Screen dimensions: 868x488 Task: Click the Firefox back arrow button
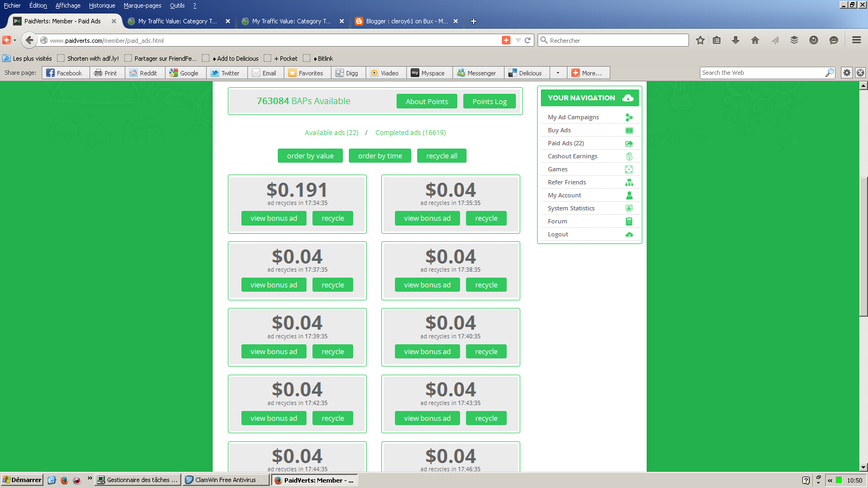(x=29, y=40)
